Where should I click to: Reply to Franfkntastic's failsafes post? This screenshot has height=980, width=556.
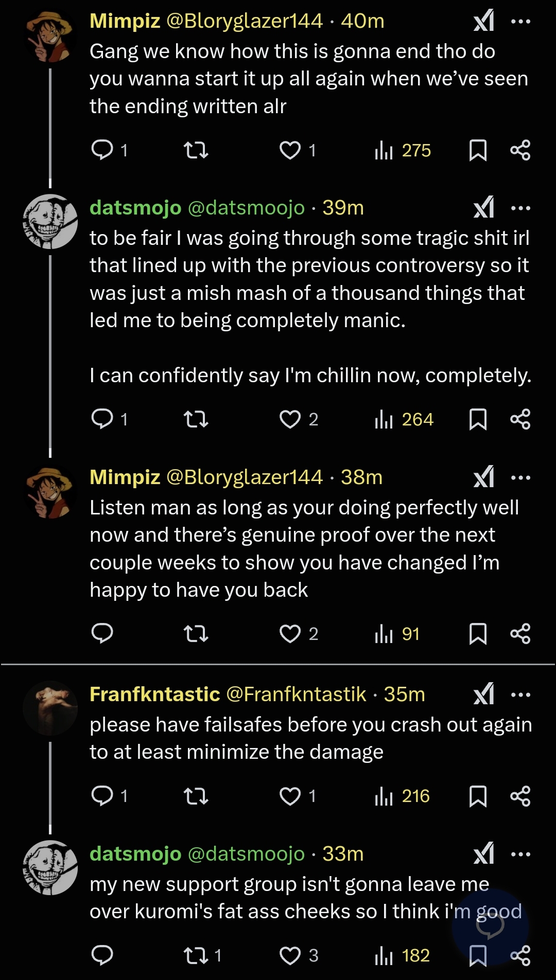click(x=102, y=796)
